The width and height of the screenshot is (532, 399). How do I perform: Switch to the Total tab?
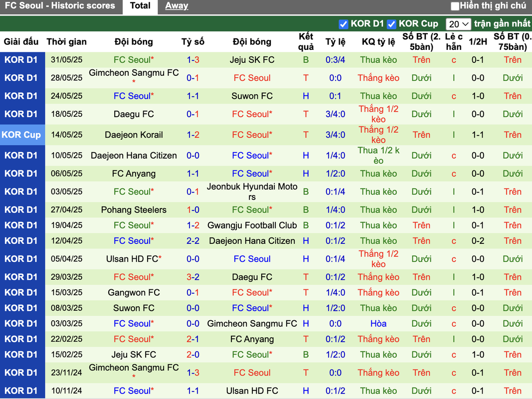click(140, 6)
